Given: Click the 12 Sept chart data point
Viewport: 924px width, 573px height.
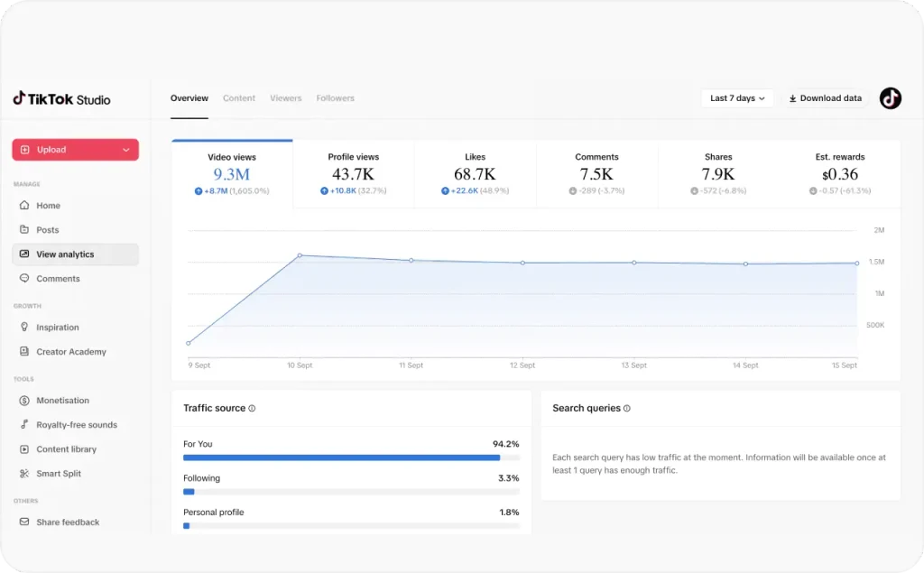Looking at the screenshot, I should [522, 263].
